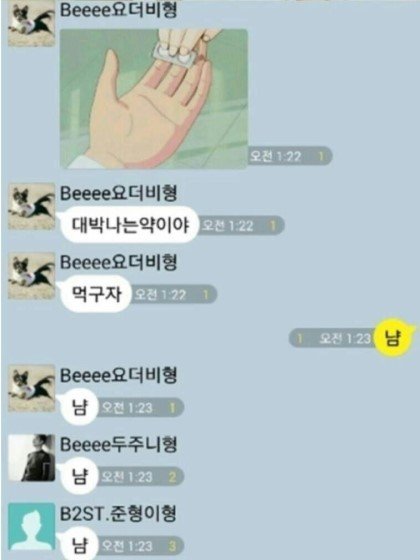
Task: Tap Beeee요더비형 name above 먹구자
Action: coord(118,262)
